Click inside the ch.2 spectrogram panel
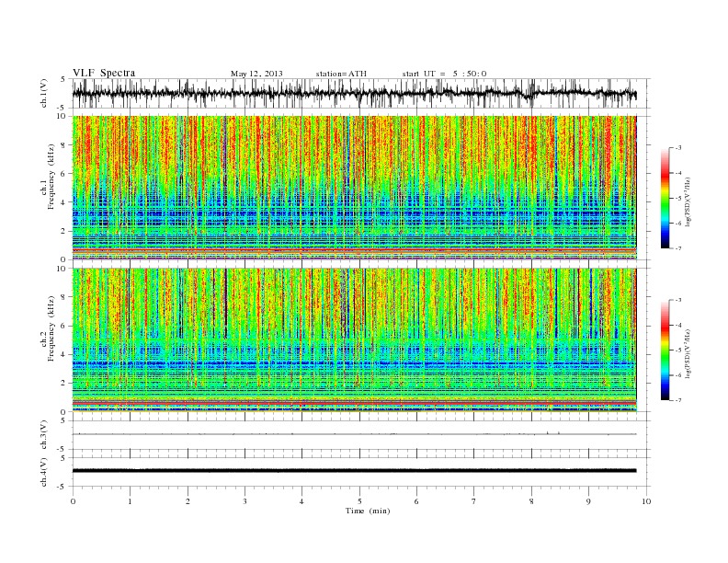This screenshot has width=728, height=563. tap(354, 340)
